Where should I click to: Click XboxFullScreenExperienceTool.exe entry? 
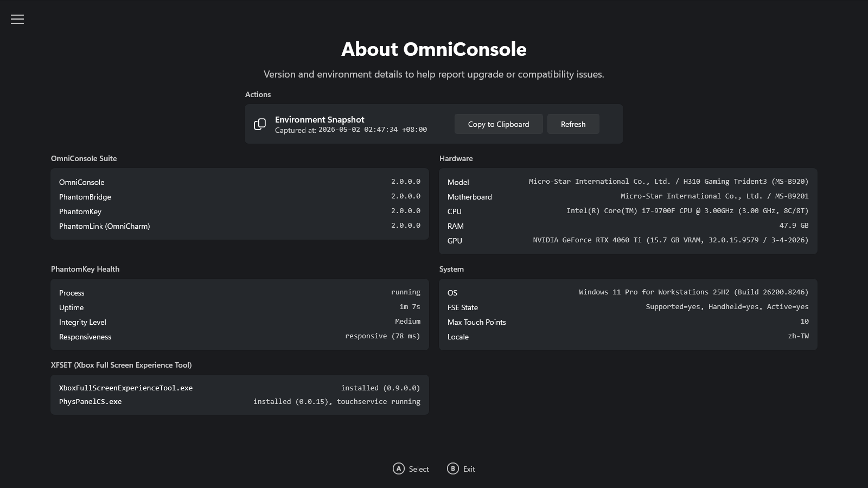126,388
